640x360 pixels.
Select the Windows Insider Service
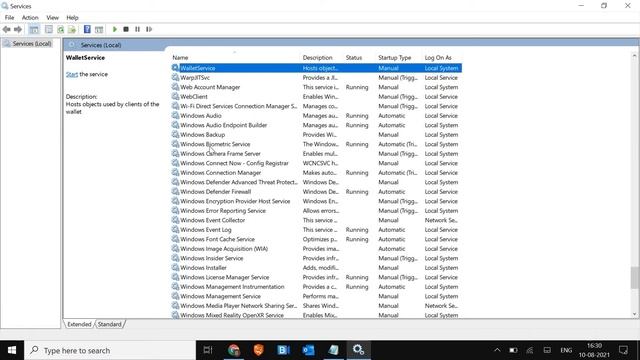pos(316,258)
